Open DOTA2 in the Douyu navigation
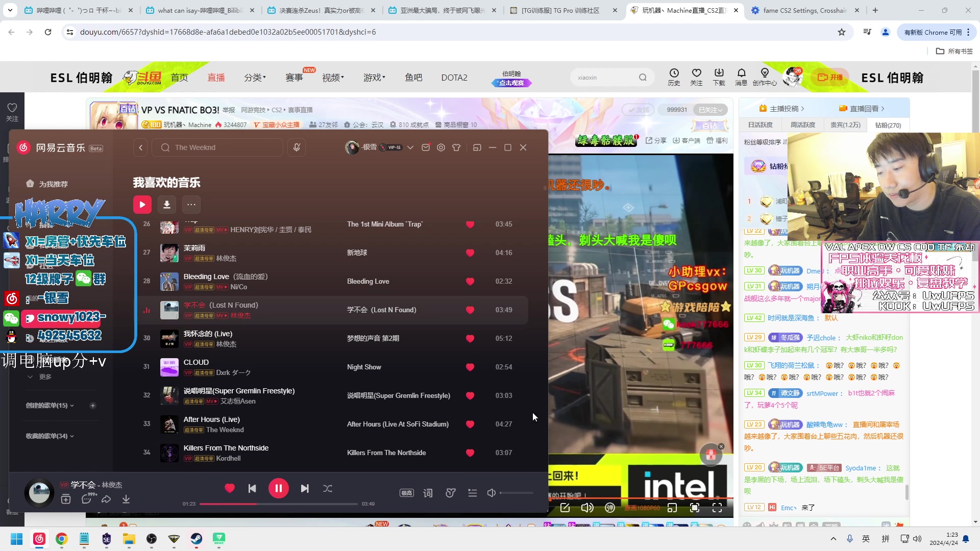This screenshot has width=980, height=551. click(454, 78)
